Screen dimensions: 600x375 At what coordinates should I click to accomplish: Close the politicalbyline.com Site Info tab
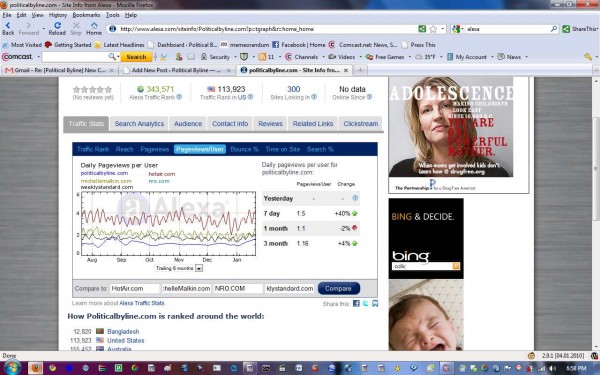[x=346, y=70]
